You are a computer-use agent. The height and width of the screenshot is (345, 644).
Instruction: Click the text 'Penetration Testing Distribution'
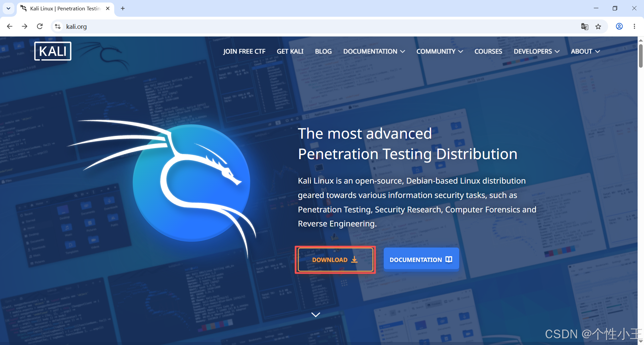pos(408,154)
